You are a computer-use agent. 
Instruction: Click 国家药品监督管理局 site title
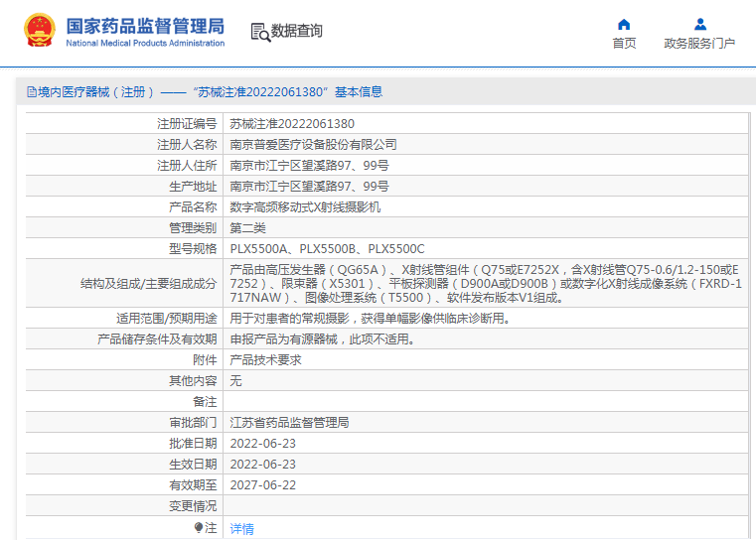click(x=145, y=26)
